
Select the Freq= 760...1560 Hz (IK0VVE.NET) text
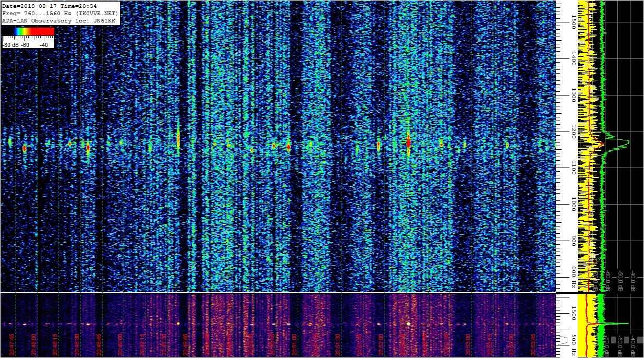pyautogui.click(x=60, y=13)
